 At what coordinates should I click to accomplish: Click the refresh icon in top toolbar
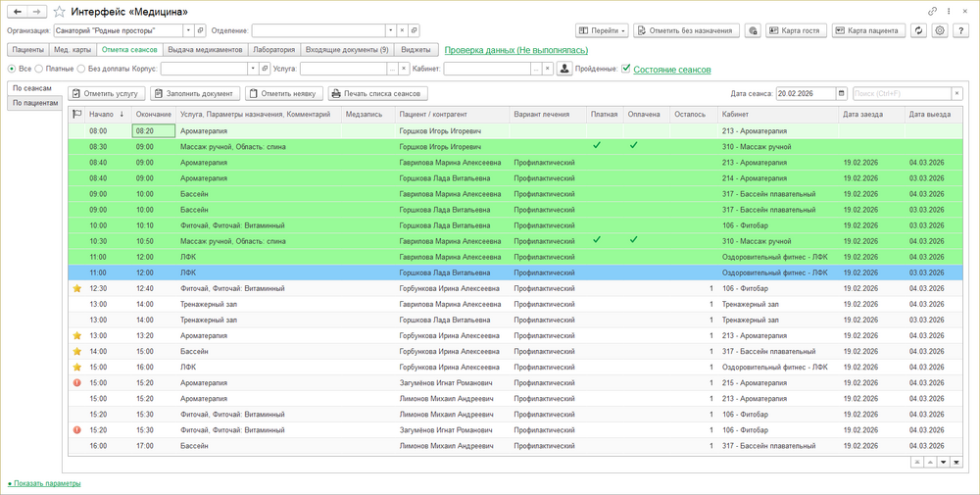point(918,30)
